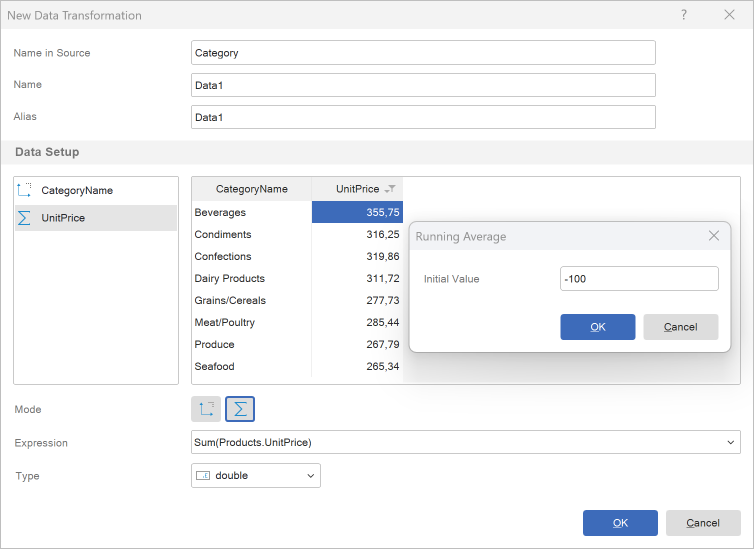Click the CategoryName dimension icon in list
The height and width of the screenshot is (549, 754).
tap(25, 190)
